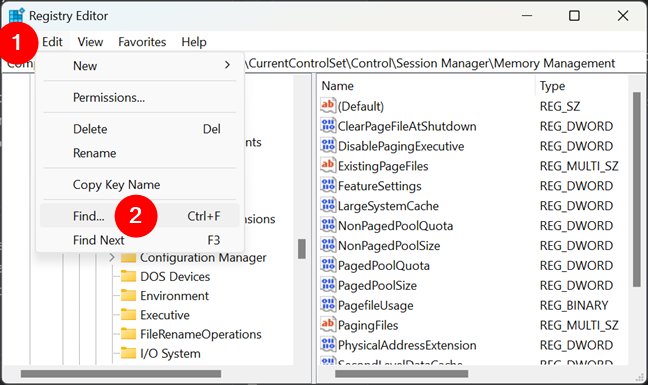Select Rename in the Edit menu

140,153
